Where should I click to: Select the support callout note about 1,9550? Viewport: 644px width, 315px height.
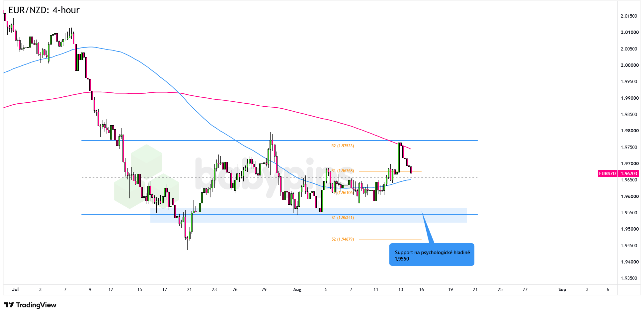point(432,255)
